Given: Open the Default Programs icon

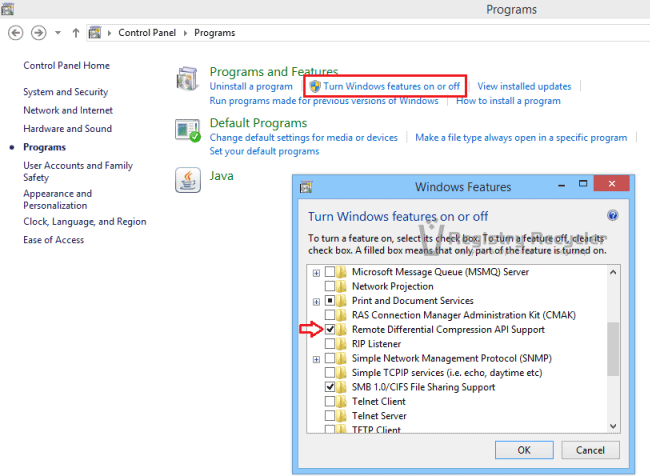Looking at the screenshot, I should (187, 130).
